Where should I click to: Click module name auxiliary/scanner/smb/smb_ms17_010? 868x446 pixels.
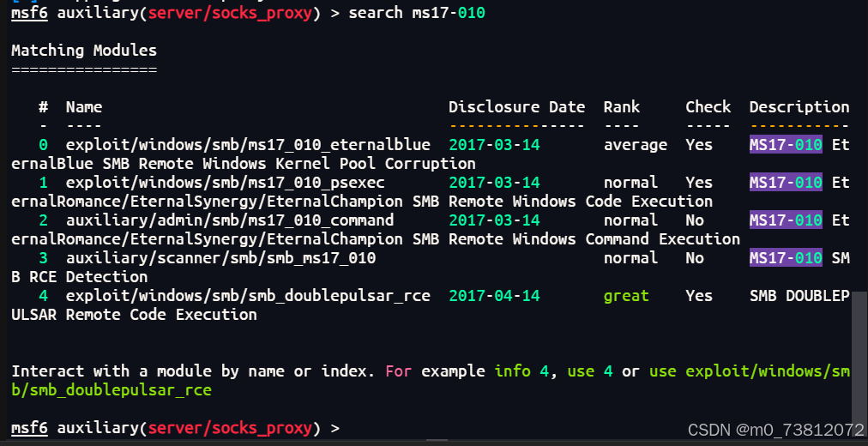pos(221,258)
